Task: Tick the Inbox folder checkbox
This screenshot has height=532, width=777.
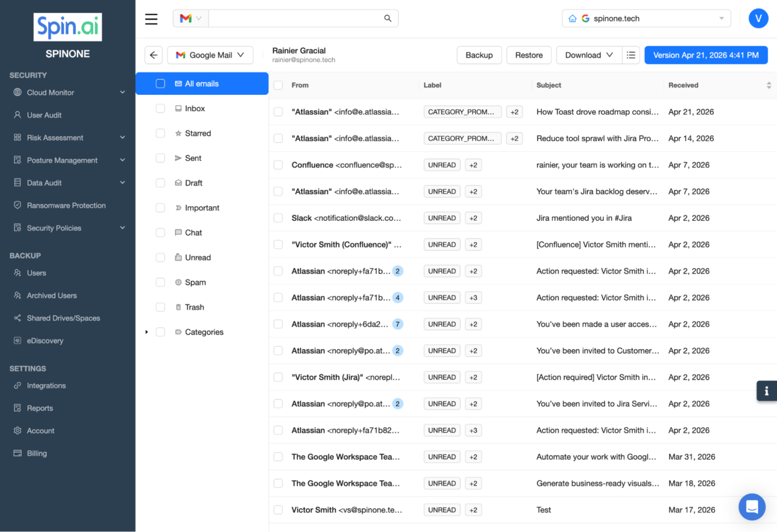Action: [x=160, y=109]
